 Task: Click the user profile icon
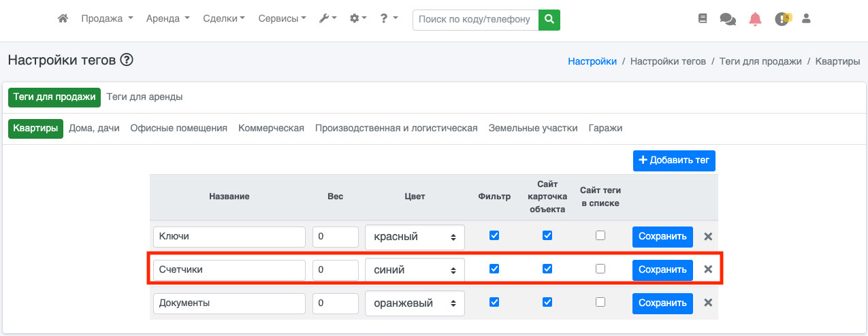[x=806, y=19]
